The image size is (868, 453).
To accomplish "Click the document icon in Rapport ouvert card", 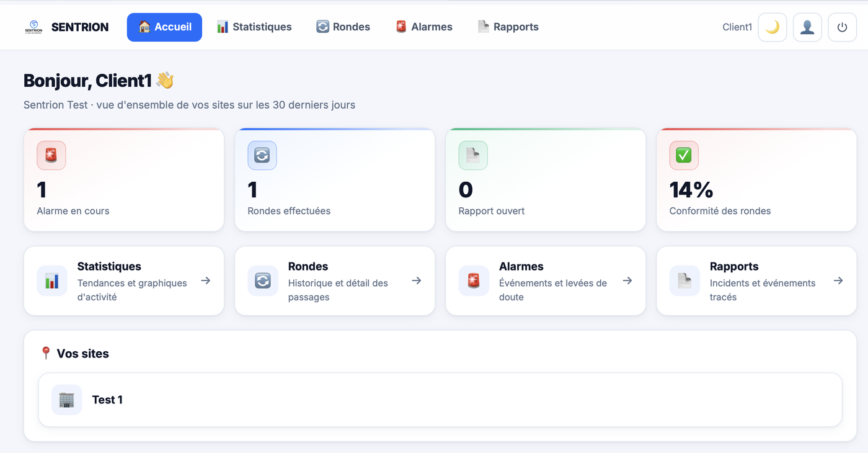I will 473,155.
